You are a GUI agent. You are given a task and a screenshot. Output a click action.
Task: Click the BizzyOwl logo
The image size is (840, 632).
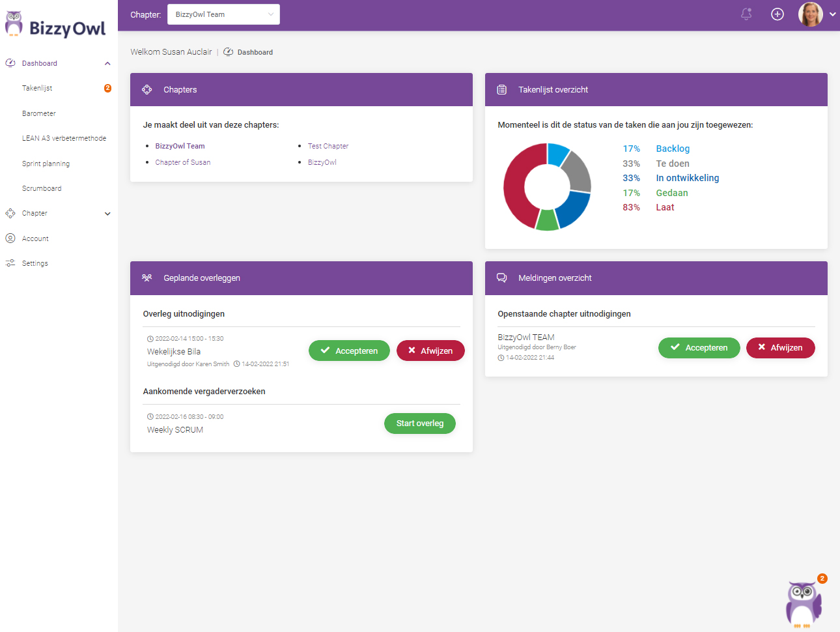55,25
